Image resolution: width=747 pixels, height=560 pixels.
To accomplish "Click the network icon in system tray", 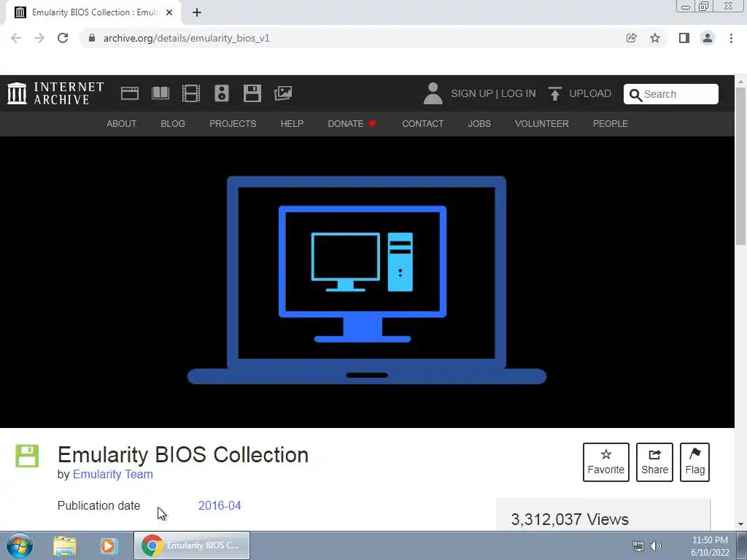I will (x=638, y=546).
